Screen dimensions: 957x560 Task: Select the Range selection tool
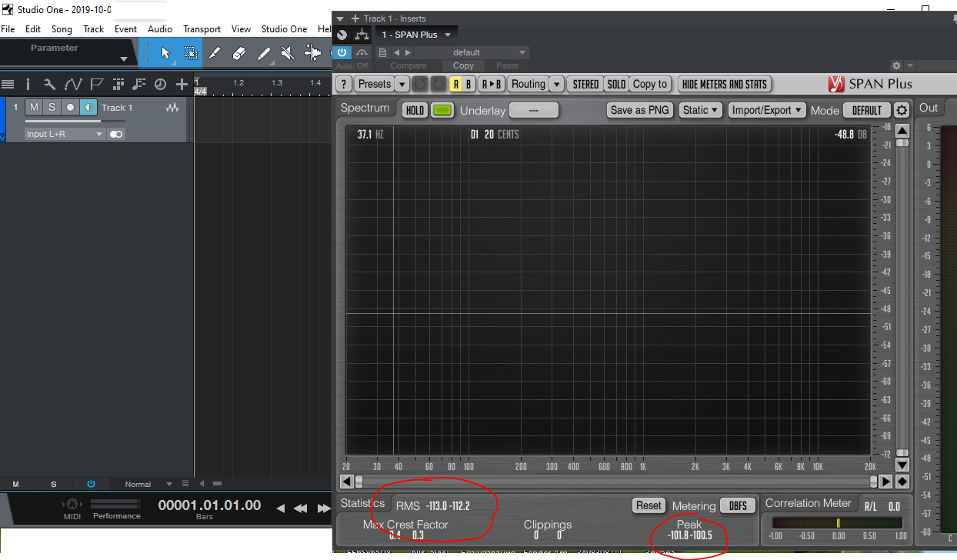point(190,53)
